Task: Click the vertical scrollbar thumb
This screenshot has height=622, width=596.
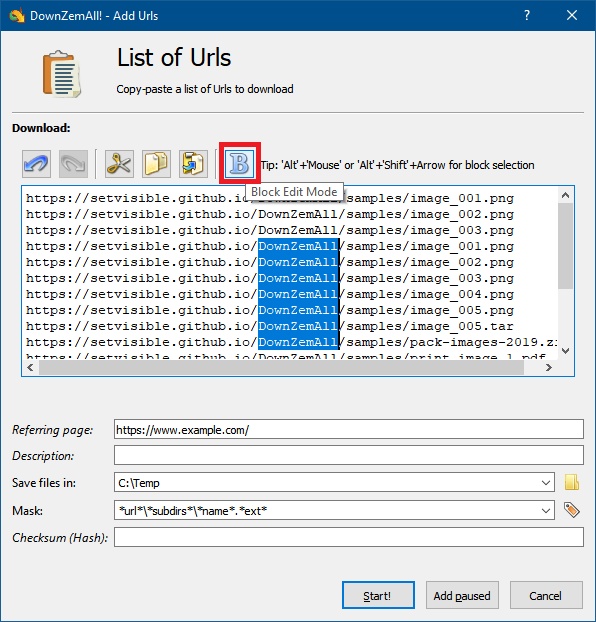Action: click(x=565, y=246)
